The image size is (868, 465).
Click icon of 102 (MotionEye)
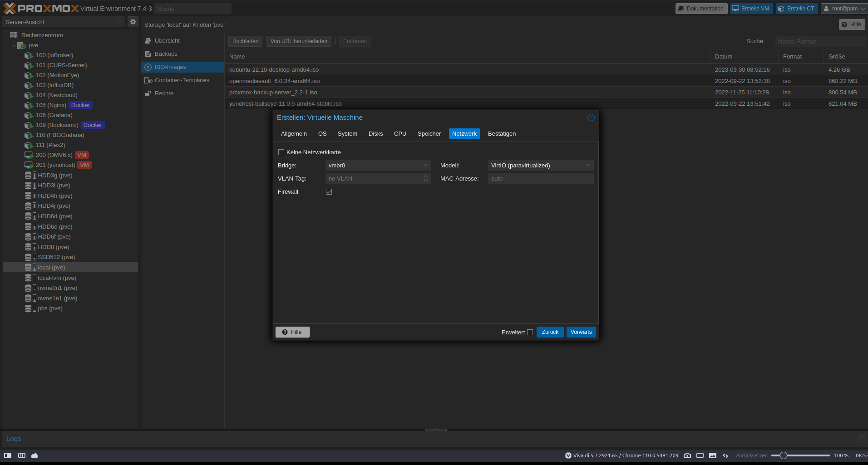pyautogui.click(x=29, y=75)
